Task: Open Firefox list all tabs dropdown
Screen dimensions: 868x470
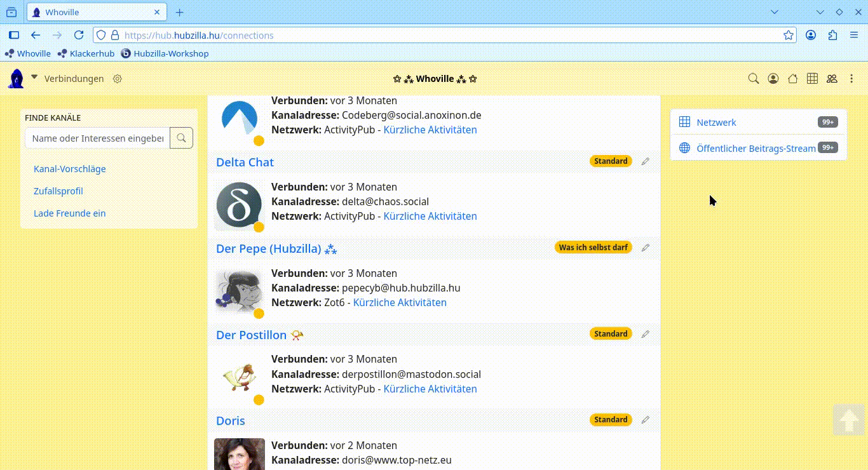Action: [774, 12]
